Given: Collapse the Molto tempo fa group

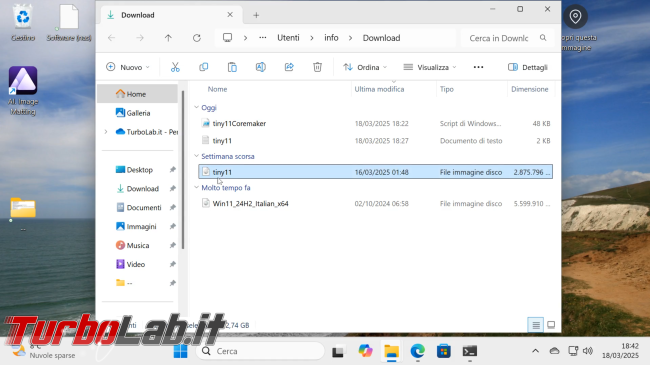Looking at the screenshot, I should (x=196, y=187).
